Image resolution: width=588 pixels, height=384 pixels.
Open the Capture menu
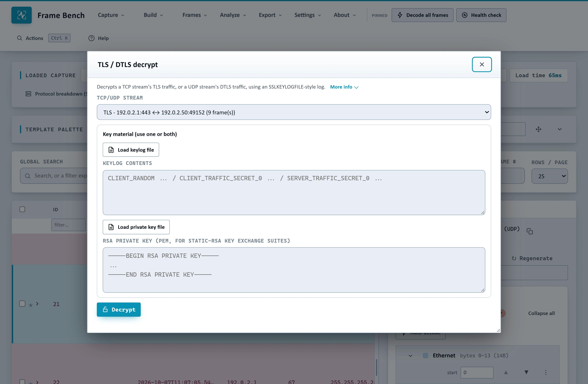(x=111, y=15)
